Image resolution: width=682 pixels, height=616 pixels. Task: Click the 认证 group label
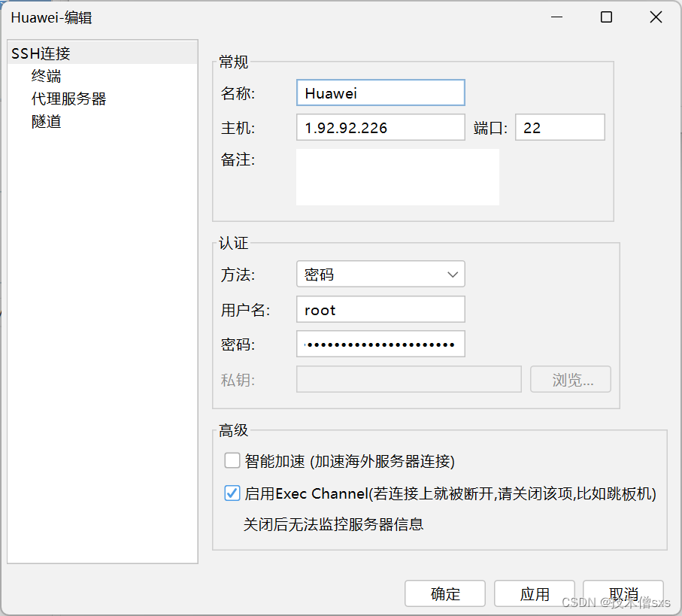point(234,243)
